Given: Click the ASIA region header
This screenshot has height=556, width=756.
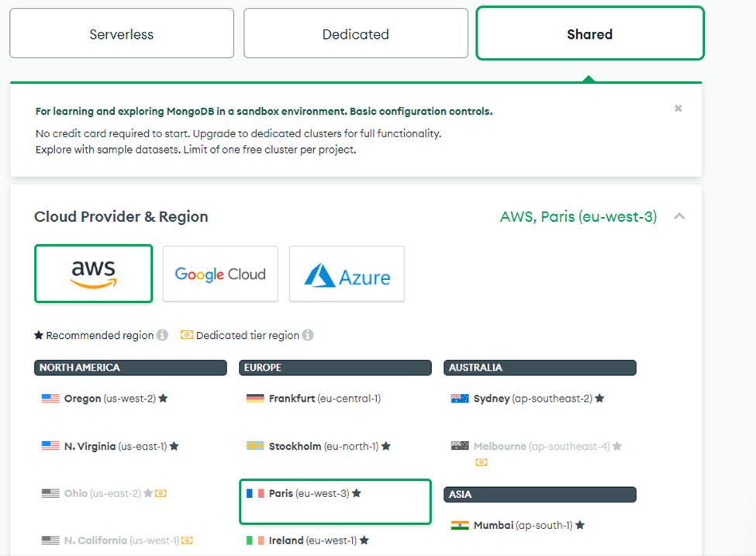Looking at the screenshot, I should pyautogui.click(x=540, y=494).
